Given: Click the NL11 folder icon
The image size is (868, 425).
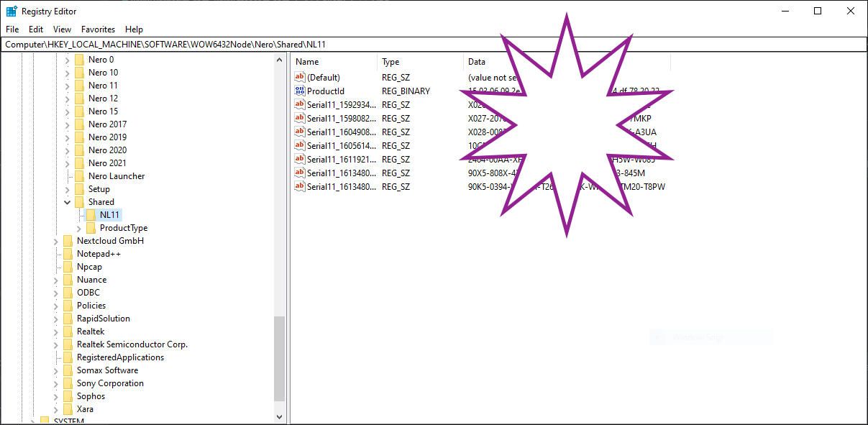Looking at the screenshot, I should point(91,215).
